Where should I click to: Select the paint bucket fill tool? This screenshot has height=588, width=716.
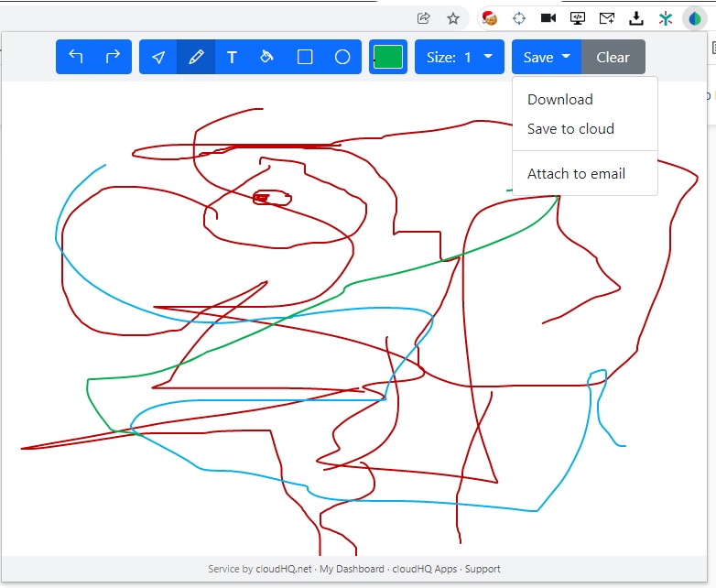click(x=267, y=57)
